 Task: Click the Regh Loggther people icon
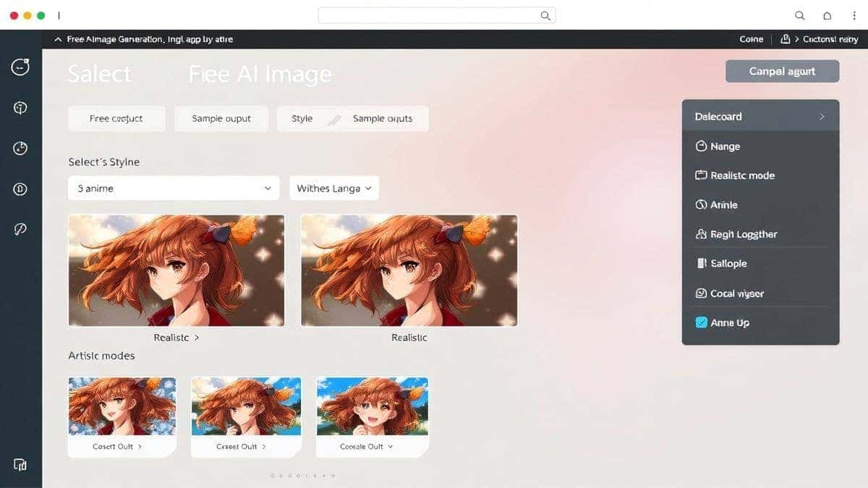coord(700,234)
